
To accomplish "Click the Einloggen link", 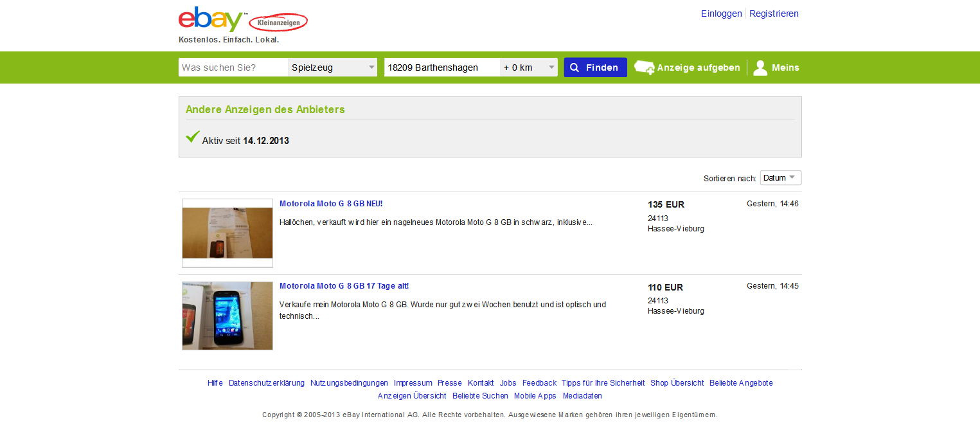I will (722, 13).
